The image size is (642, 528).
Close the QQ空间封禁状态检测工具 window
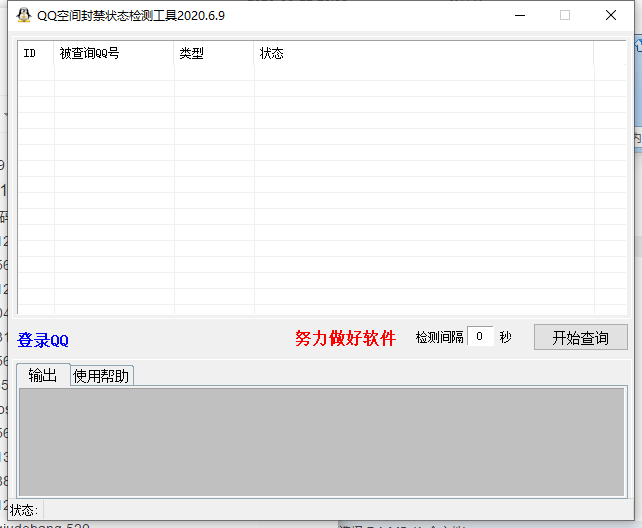coord(610,16)
